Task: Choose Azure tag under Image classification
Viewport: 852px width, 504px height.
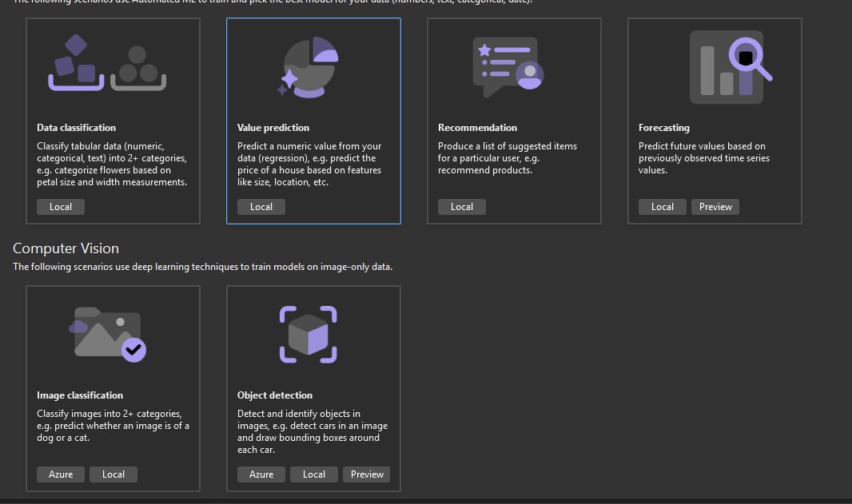Action: tap(61, 474)
